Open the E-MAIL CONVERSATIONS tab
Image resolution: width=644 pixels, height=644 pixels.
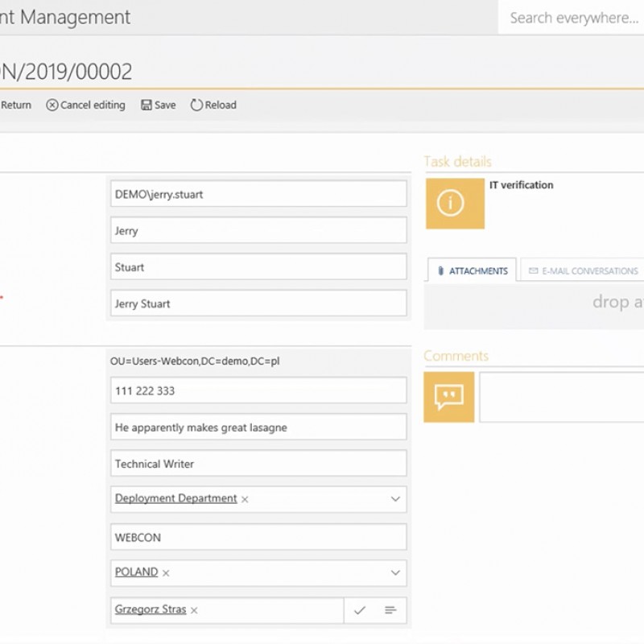click(583, 271)
